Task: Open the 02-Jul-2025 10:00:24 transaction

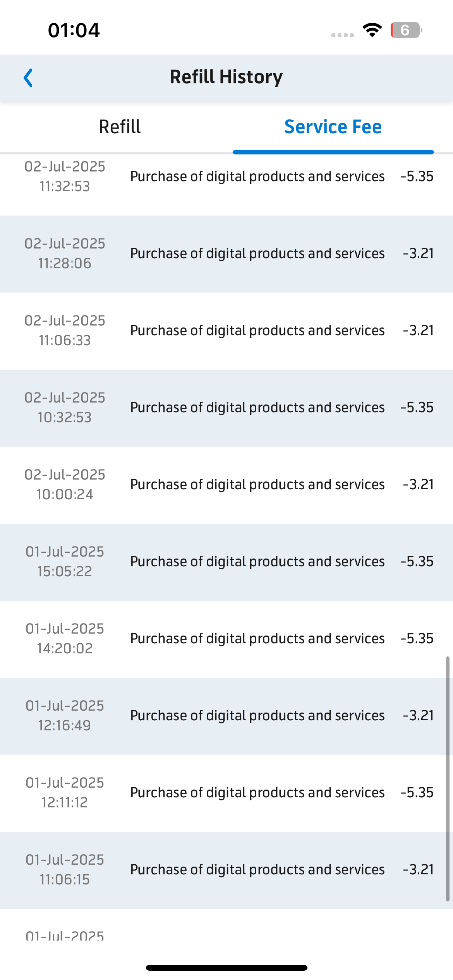Action: pos(226,485)
